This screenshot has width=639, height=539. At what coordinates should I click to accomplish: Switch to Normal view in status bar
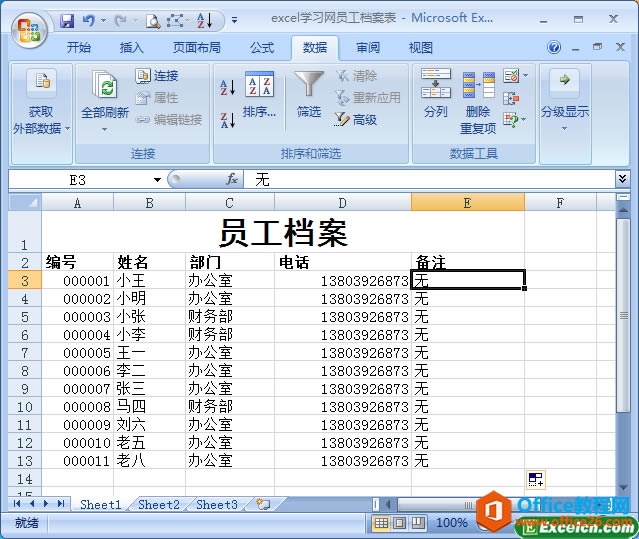[x=381, y=523]
